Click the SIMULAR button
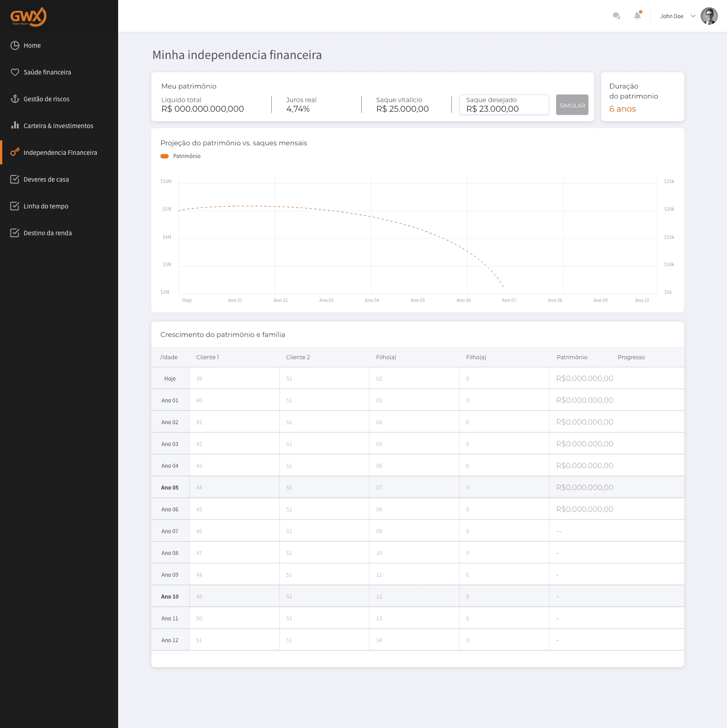The width and height of the screenshot is (727, 728). tap(572, 105)
